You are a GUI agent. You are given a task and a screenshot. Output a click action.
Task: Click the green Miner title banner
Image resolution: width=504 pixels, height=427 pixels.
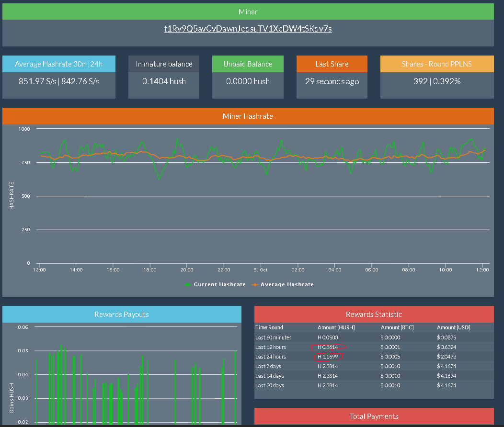248,11
